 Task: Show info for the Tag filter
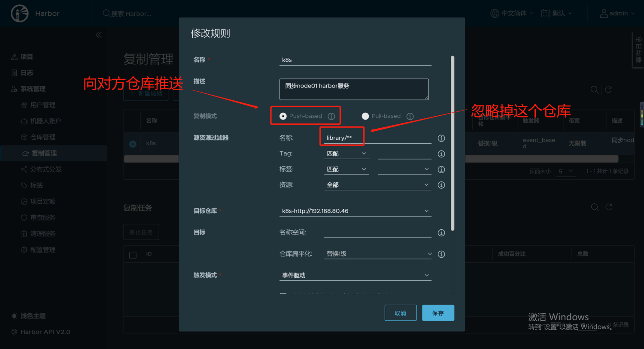point(441,154)
